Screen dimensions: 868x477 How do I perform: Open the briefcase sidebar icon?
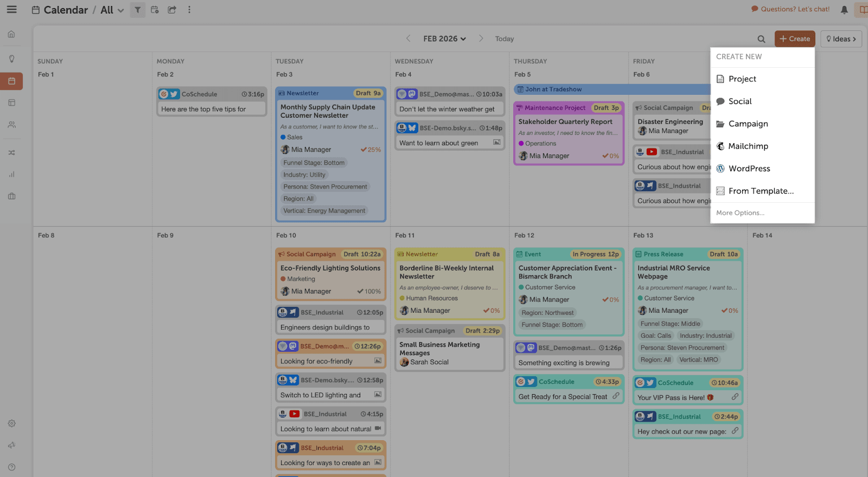click(x=11, y=196)
